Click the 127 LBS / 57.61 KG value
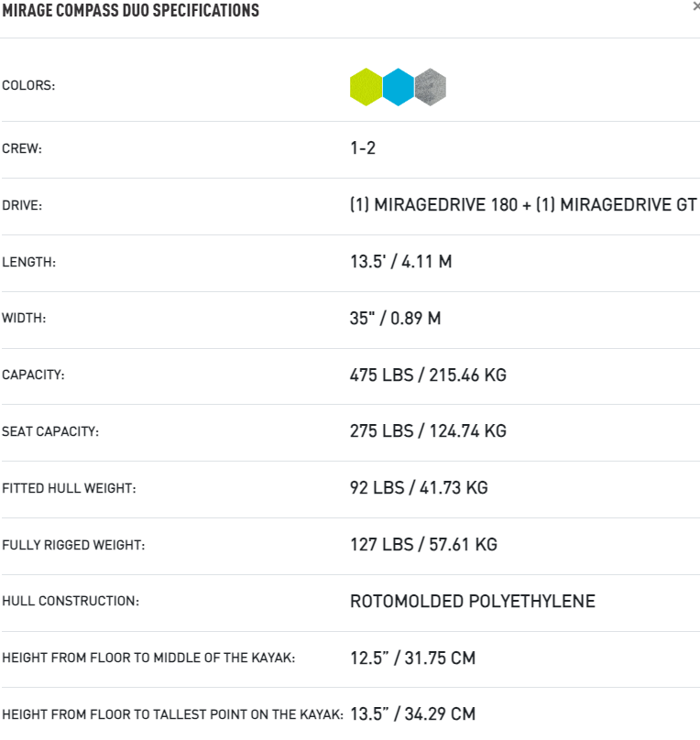 [423, 544]
